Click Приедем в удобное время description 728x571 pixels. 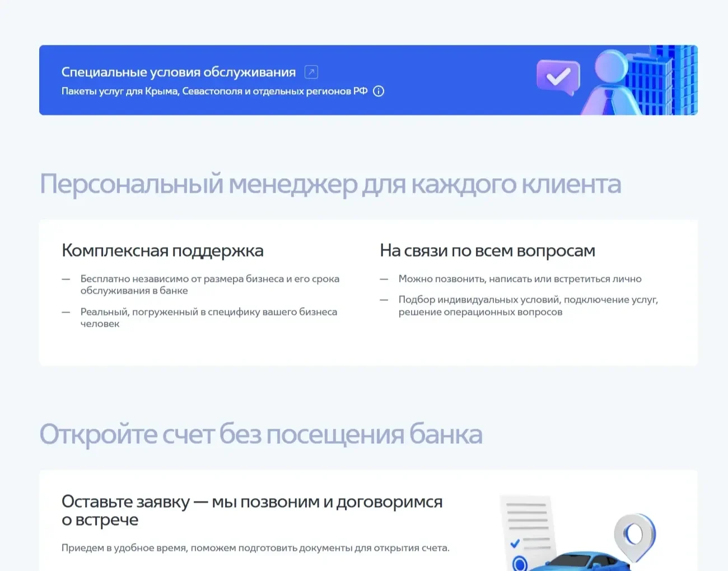(255, 548)
